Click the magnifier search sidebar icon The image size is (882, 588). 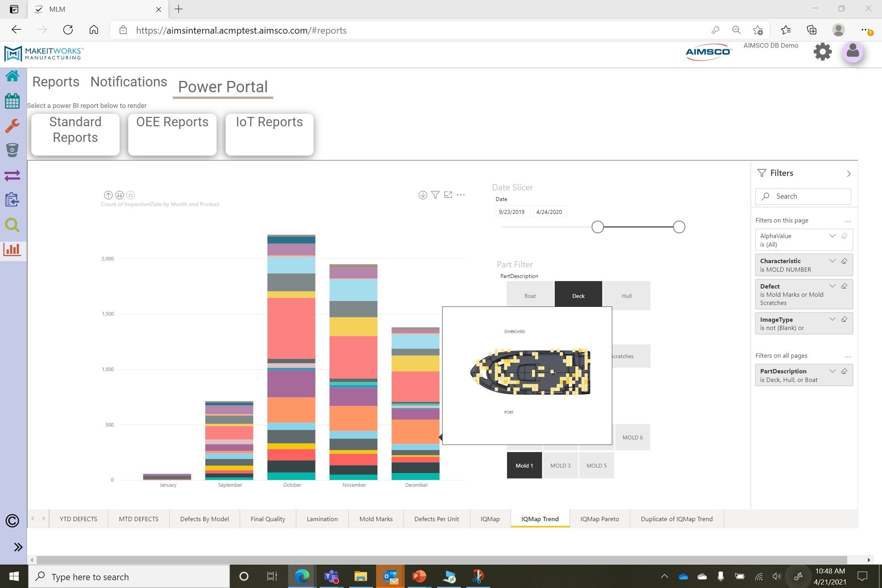[12, 225]
